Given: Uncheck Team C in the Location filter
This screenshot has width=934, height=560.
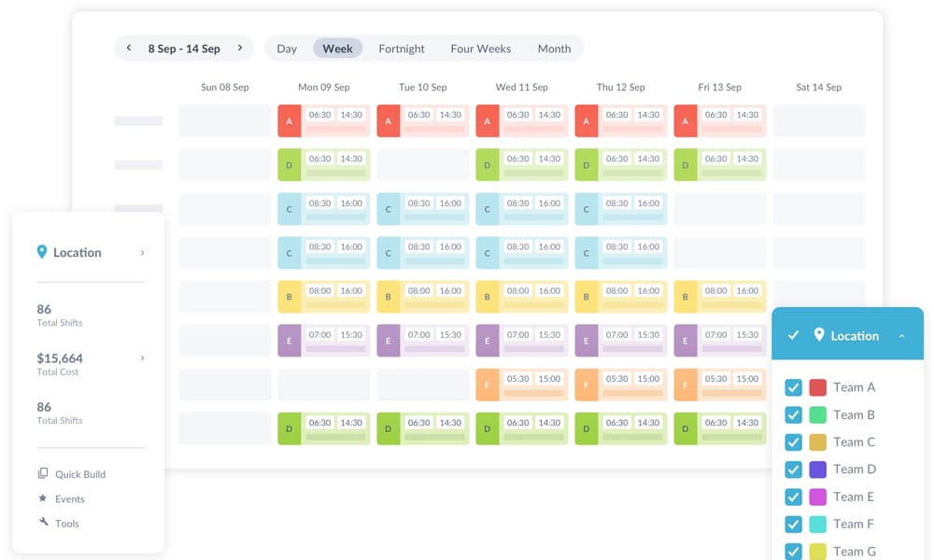Looking at the screenshot, I should [793, 441].
